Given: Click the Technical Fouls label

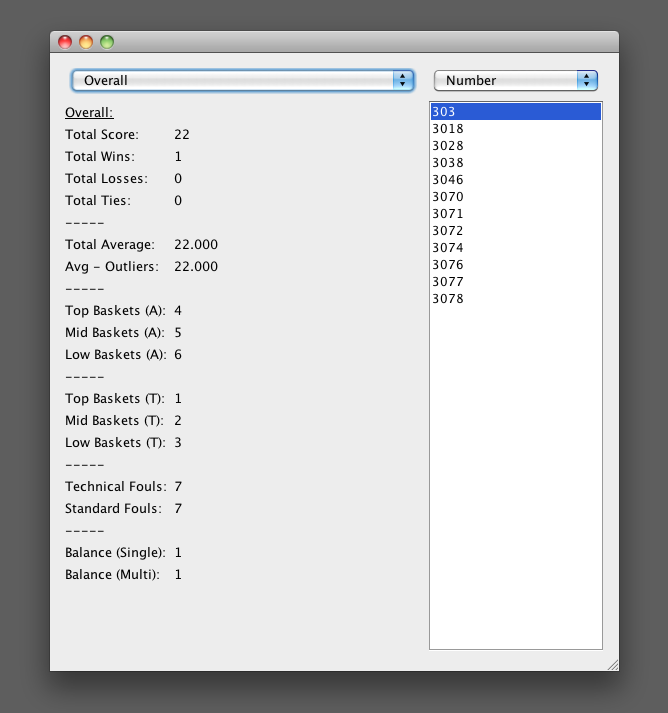Looking at the screenshot, I should click(116, 487).
